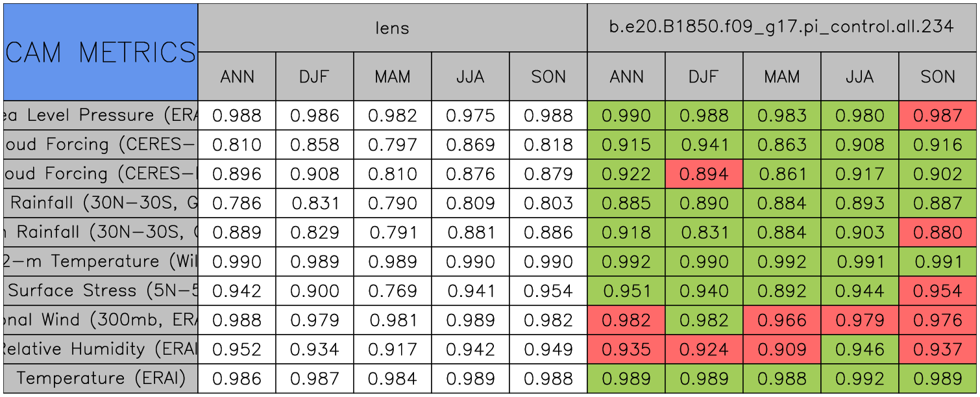
Task: Click the CAM METRICS header cell
Action: 101,52
